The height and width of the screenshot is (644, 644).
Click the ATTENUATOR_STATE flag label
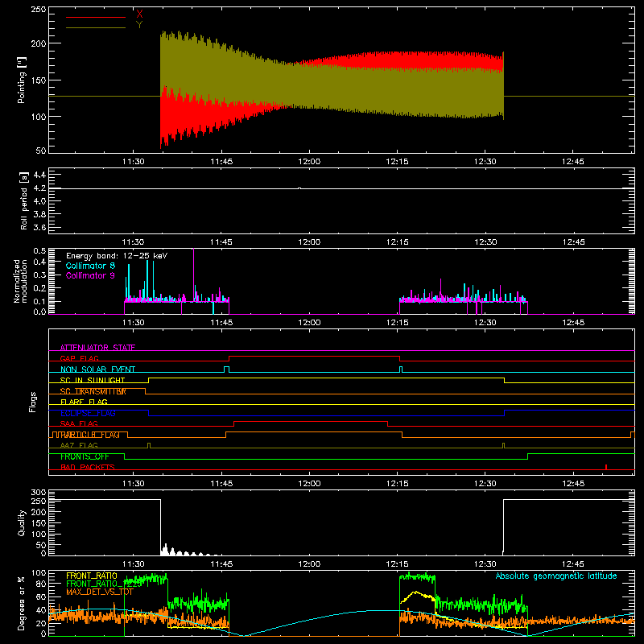97,348
